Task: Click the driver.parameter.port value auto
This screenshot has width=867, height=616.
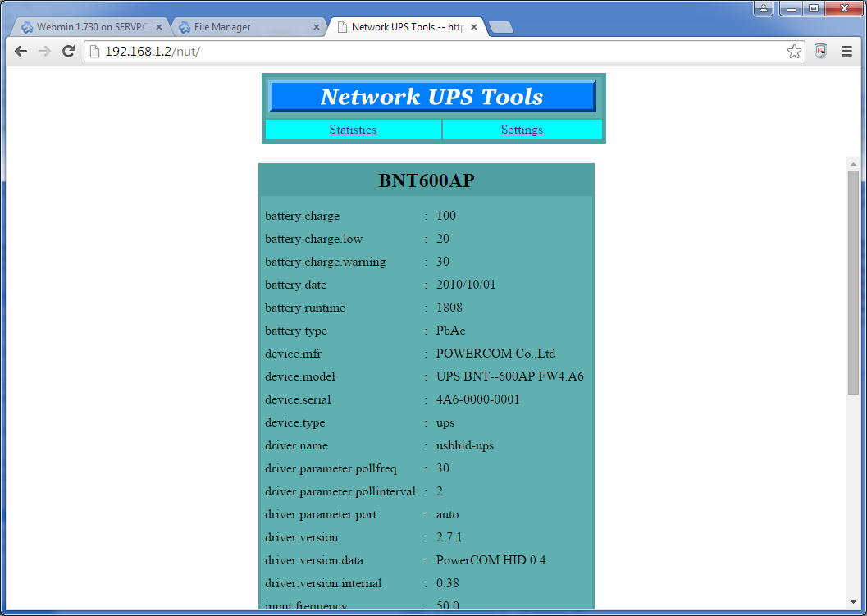Action: coord(447,515)
